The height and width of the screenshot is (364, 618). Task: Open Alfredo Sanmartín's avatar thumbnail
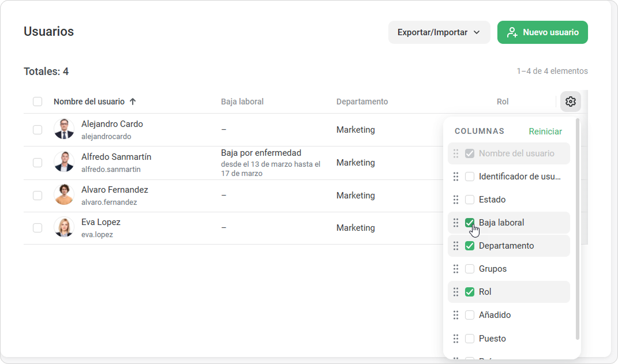pyautogui.click(x=64, y=162)
